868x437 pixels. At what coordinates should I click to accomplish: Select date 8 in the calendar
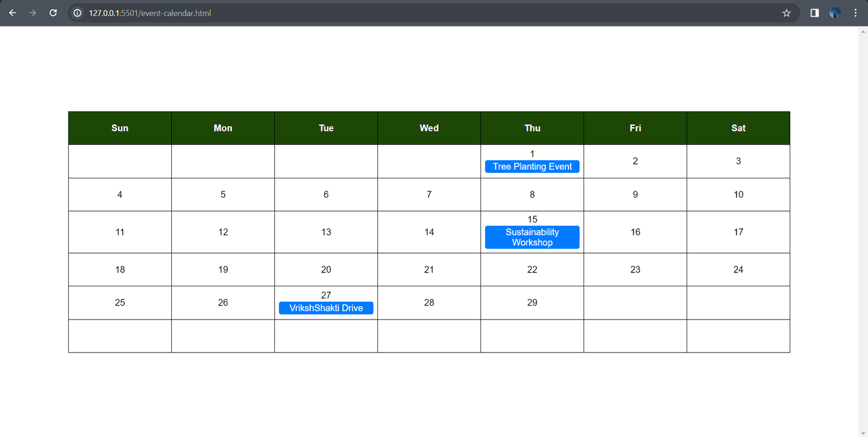tap(532, 195)
